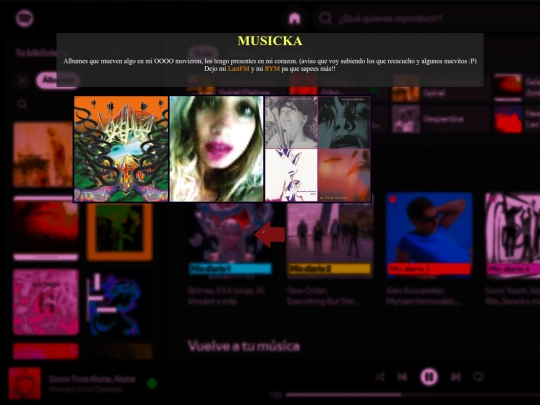Select the Álbumes filter chip
This screenshot has height=405, width=540.
click(58, 81)
